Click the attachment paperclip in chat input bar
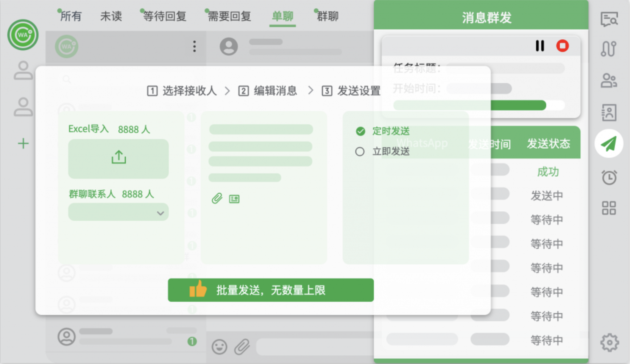 [x=242, y=347]
